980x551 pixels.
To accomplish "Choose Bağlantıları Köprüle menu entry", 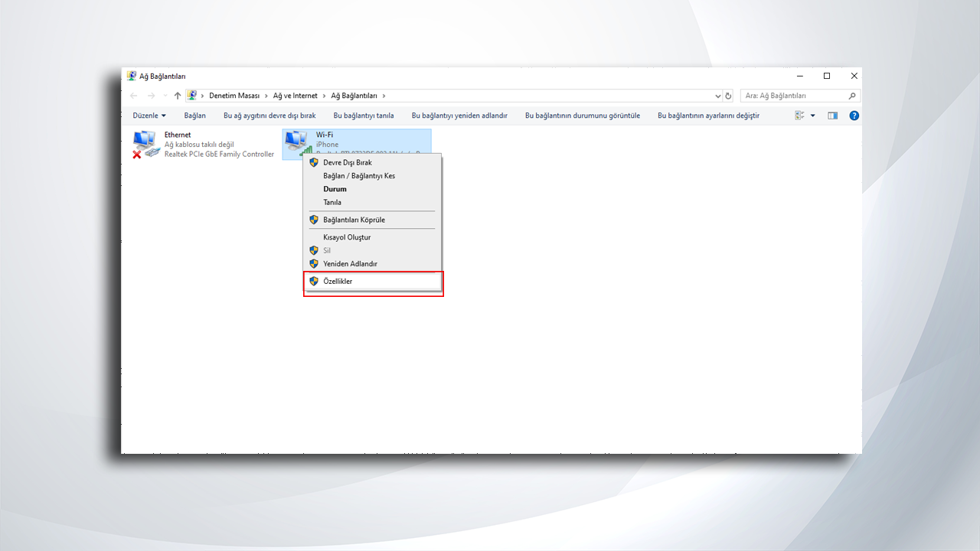I will point(373,220).
